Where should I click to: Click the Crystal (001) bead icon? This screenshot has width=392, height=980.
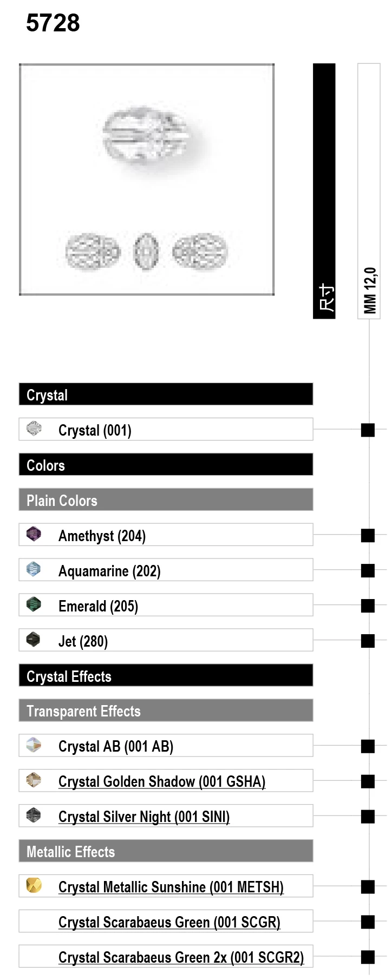click(34, 429)
